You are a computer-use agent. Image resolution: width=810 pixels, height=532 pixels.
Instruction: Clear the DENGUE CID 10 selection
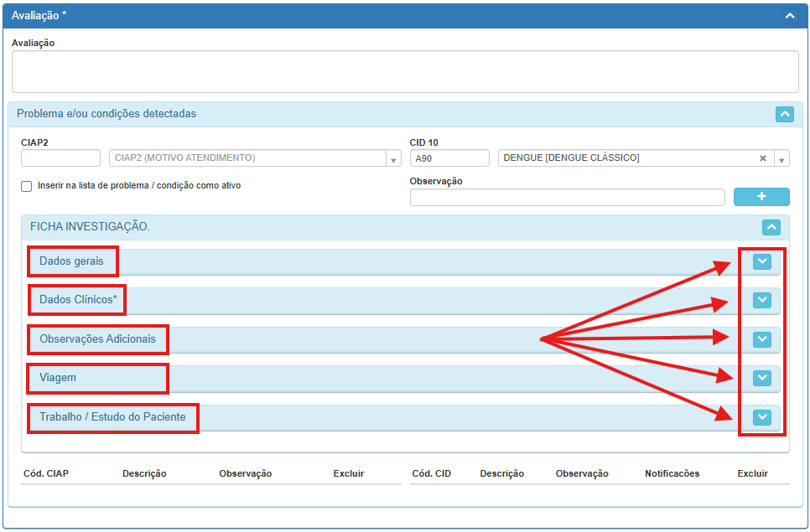pos(763,158)
